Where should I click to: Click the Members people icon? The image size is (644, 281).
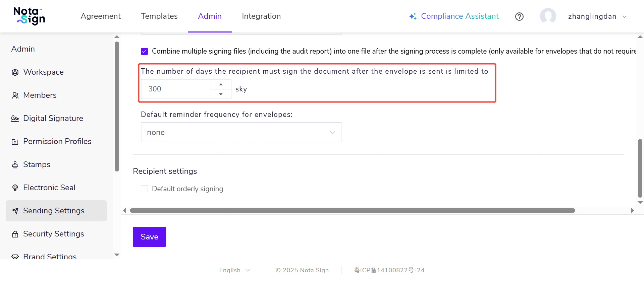(x=15, y=95)
